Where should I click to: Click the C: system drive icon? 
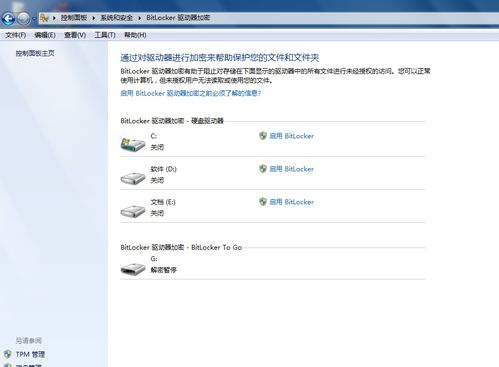point(133,145)
